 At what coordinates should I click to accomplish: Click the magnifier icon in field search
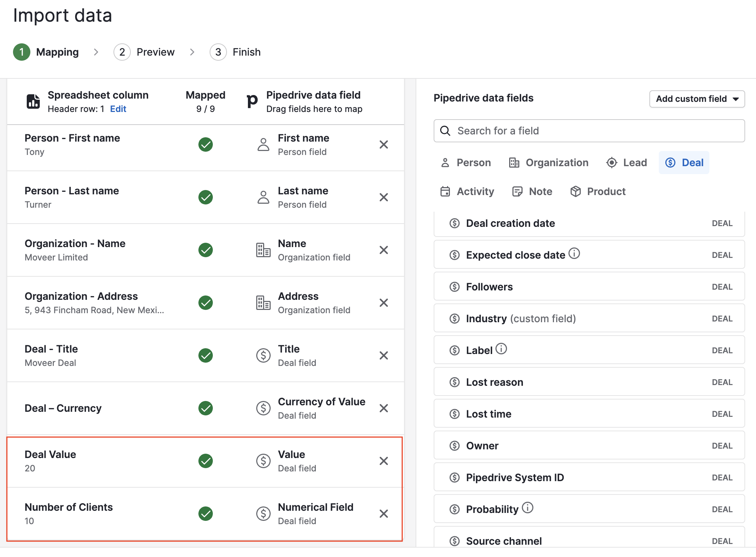[445, 131]
